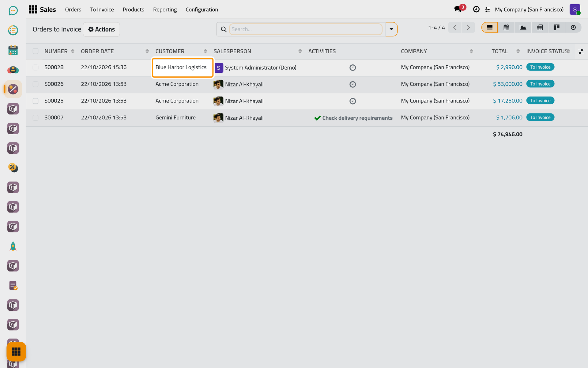588x368 pixels.
Task: Open the Discuss app in sidebar
Action: point(13,11)
